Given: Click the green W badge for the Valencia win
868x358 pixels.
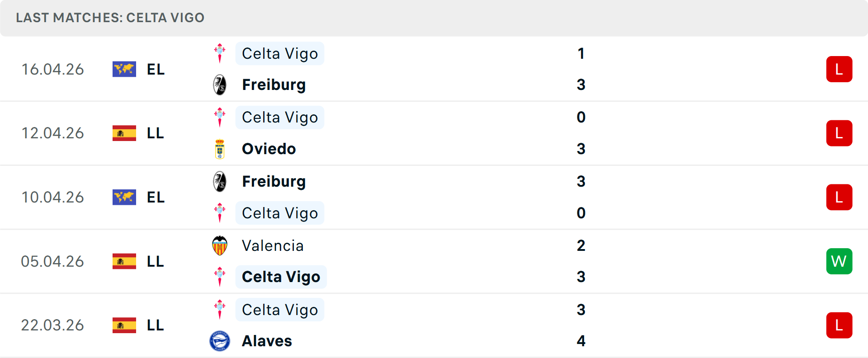Looking at the screenshot, I should click(x=839, y=261).
